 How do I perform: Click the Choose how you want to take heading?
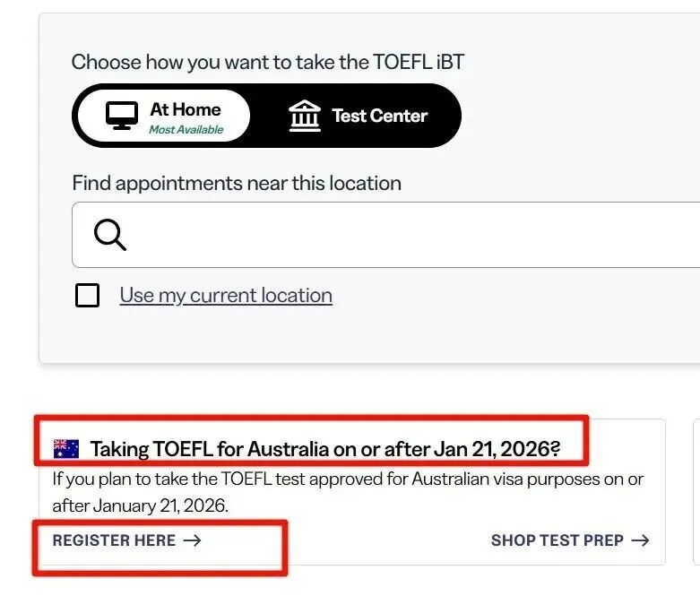point(267,62)
